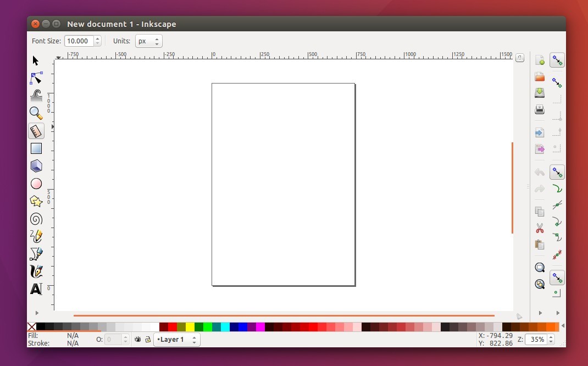Image resolution: width=588 pixels, height=366 pixels.
Task: Select the Rectangle tool
Action: (x=36, y=148)
